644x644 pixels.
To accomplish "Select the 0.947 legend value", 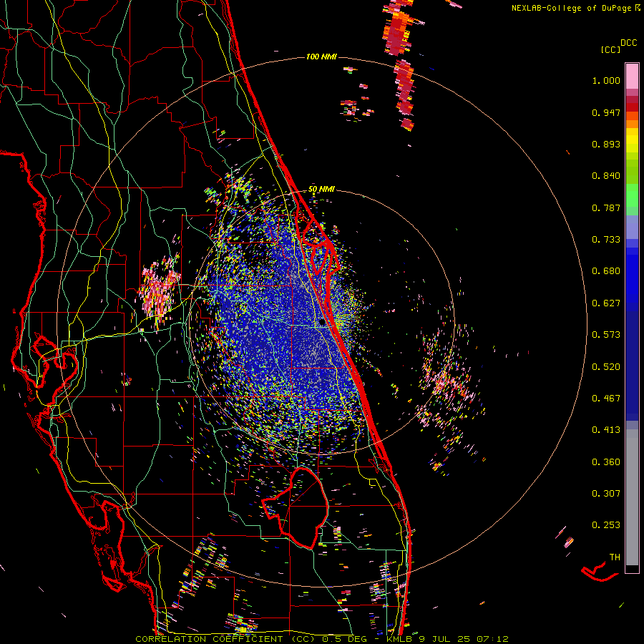I will click(606, 112).
